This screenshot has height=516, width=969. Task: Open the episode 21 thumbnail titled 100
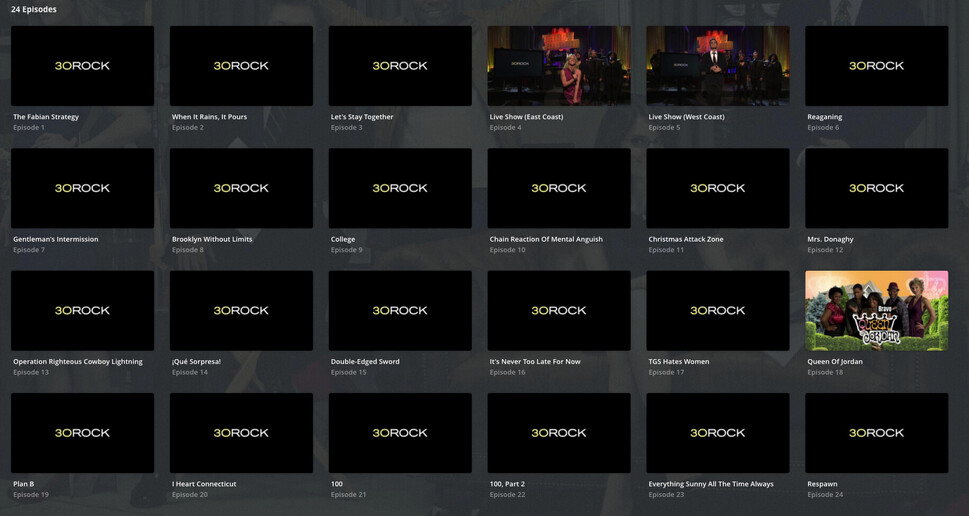tap(400, 433)
